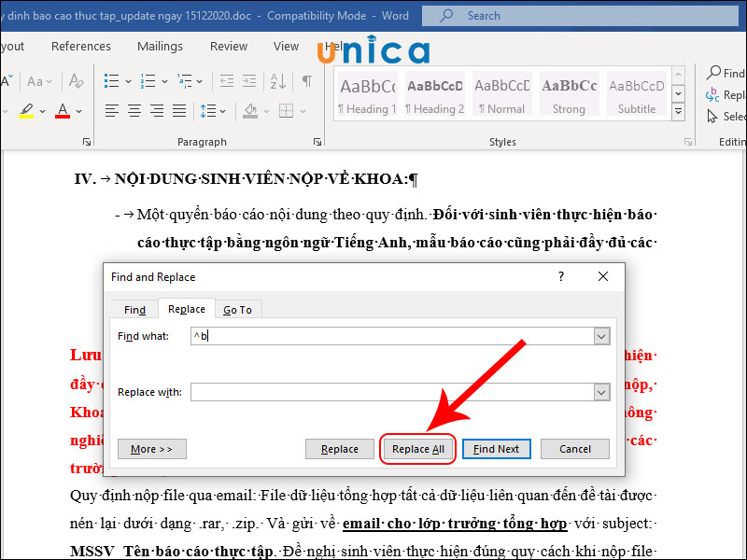Select the red Font Color swatch
The height and width of the screenshot is (560, 747).
pyautogui.click(x=62, y=117)
